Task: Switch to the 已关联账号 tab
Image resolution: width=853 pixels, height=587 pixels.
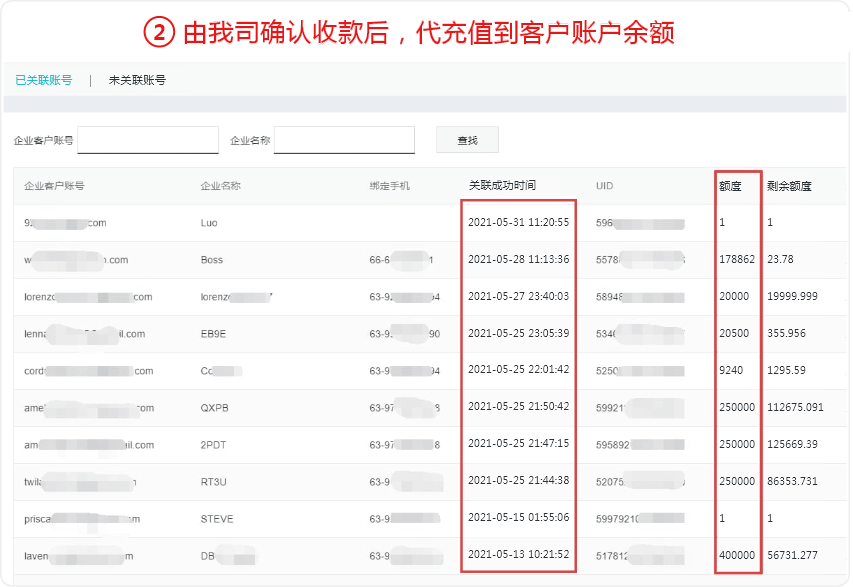Action: [43, 80]
